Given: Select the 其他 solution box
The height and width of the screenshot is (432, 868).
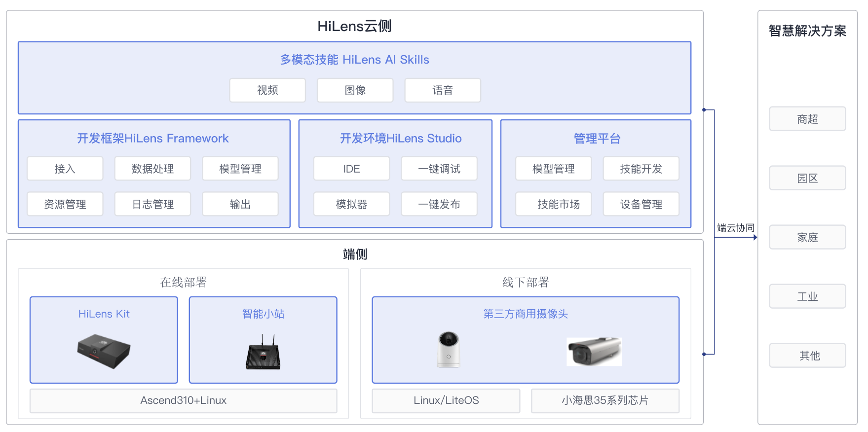Looking at the screenshot, I should pos(807,356).
